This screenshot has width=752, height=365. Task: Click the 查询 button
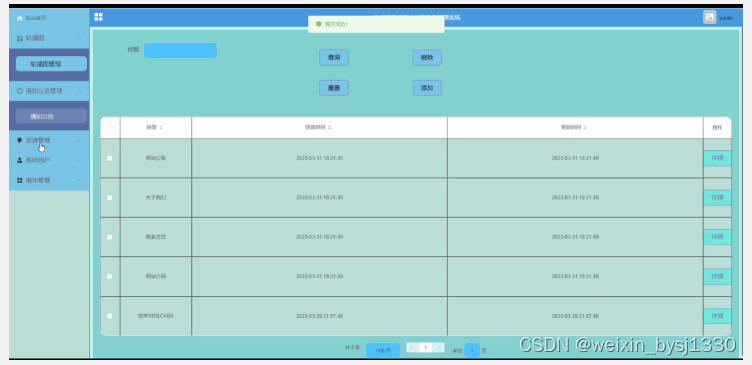pos(334,58)
